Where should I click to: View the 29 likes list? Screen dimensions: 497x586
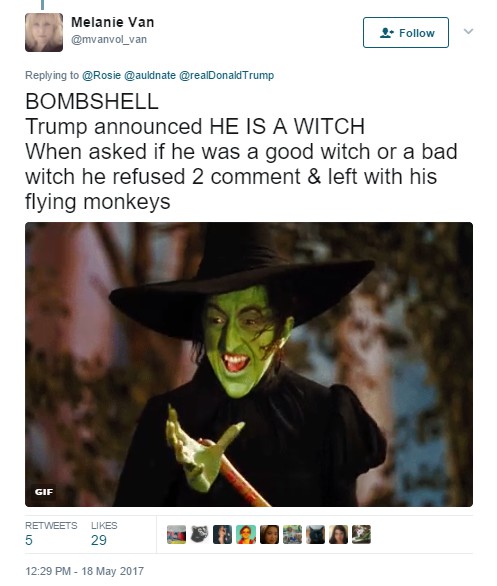tap(104, 534)
